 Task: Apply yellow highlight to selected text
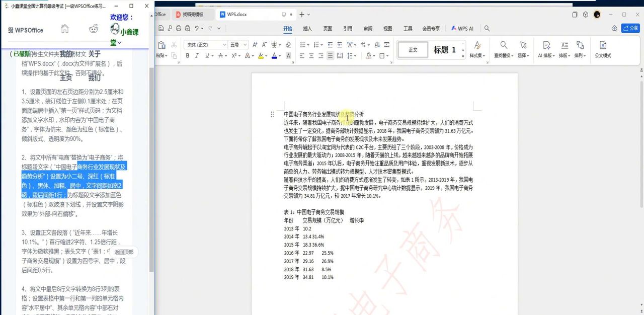(261, 55)
